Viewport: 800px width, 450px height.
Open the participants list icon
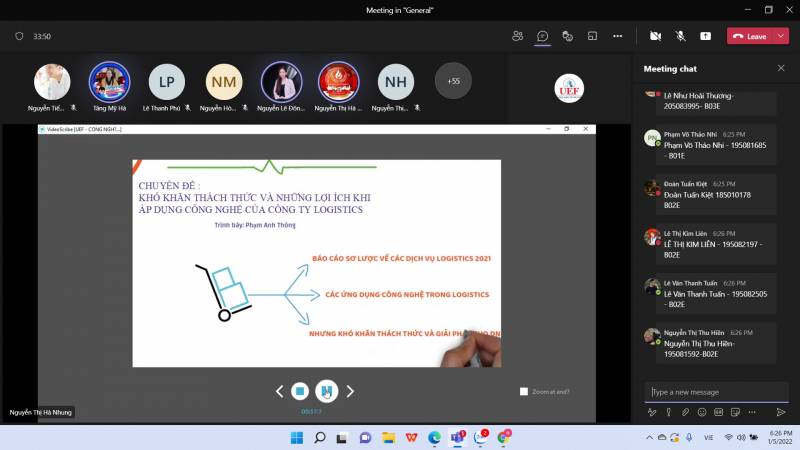tap(517, 36)
